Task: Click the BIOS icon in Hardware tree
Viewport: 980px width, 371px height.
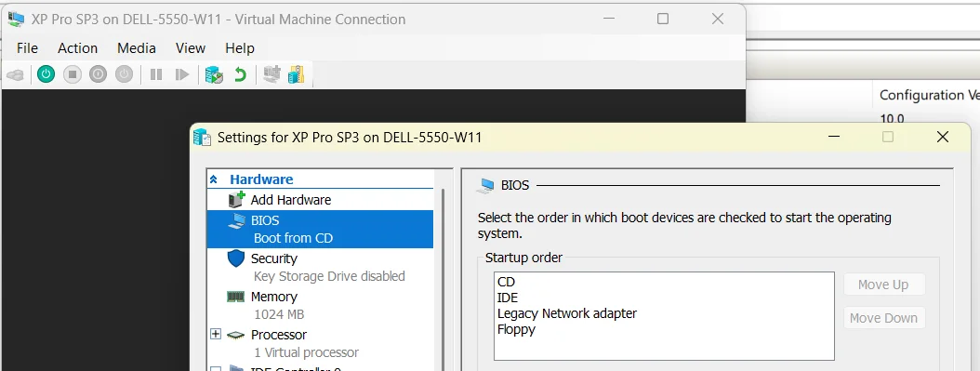Action: 237,220
